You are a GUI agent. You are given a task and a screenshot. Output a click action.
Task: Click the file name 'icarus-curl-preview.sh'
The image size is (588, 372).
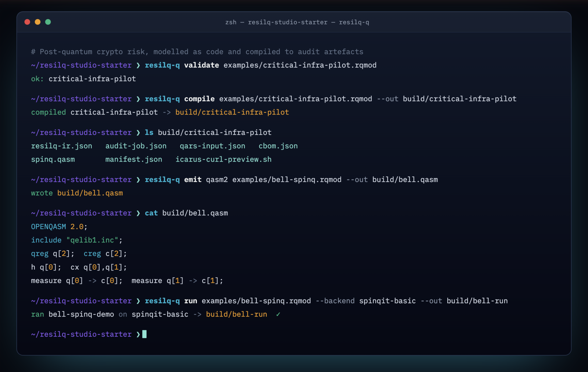point(223,159)
